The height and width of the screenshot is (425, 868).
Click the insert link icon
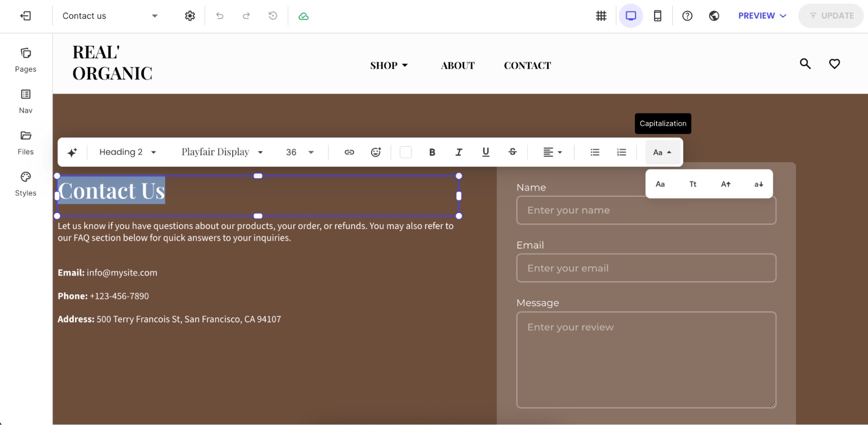(349, 152)
